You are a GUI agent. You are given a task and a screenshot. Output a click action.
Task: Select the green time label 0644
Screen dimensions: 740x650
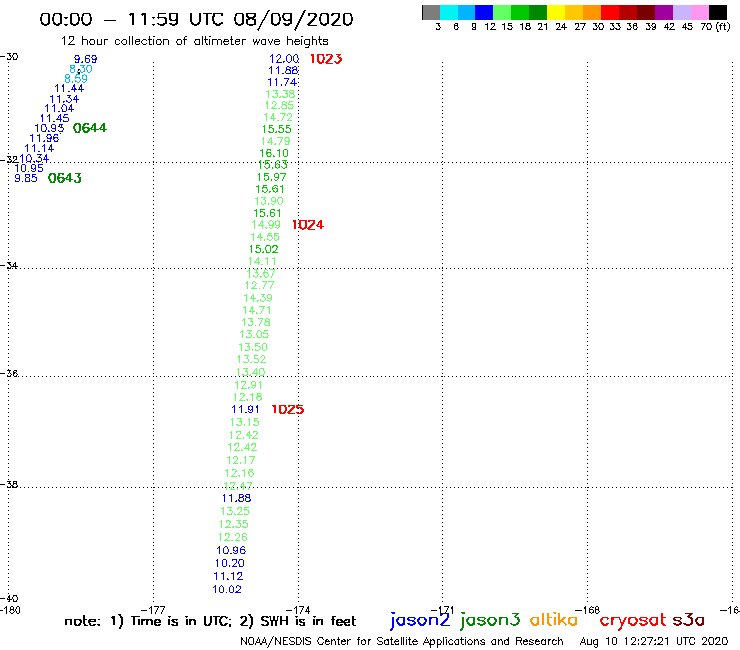pyautogui.click(x=90, y=128)
